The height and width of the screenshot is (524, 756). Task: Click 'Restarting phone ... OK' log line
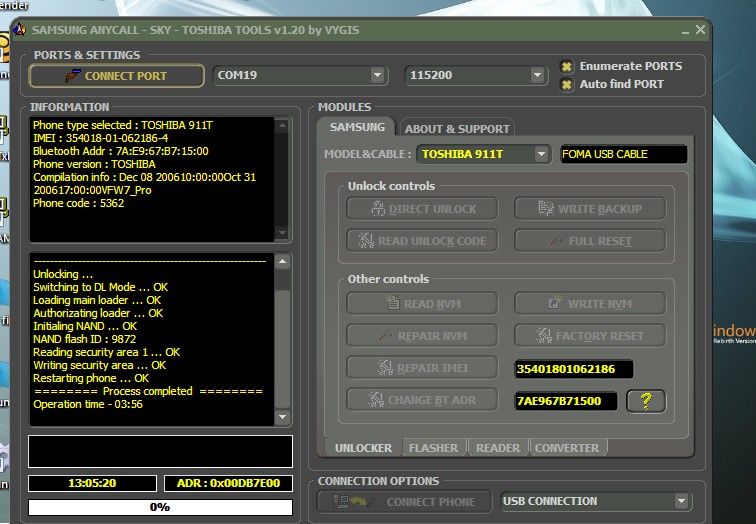91,378
